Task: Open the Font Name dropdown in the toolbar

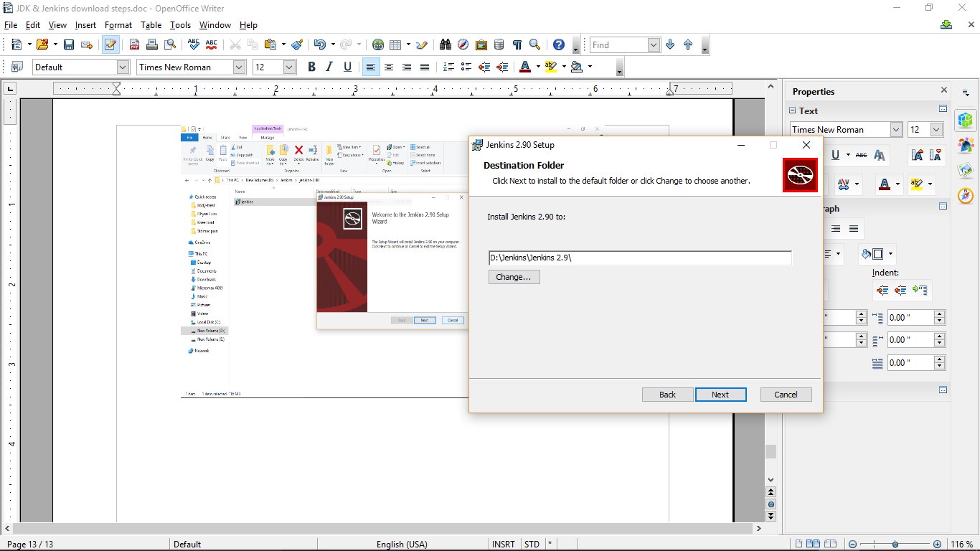Action: 240,67
